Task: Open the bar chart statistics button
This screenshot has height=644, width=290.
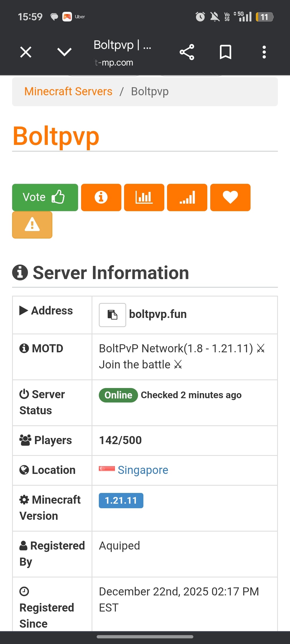Action: pyautogui.click(x=144, y=197)
